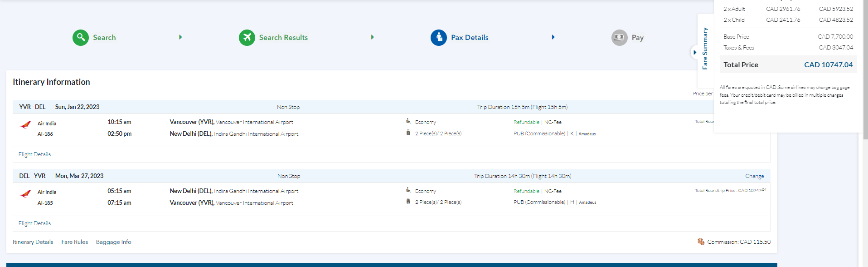Click the grey Pay money icon
The image size is (868, 267).
[619, 38]
